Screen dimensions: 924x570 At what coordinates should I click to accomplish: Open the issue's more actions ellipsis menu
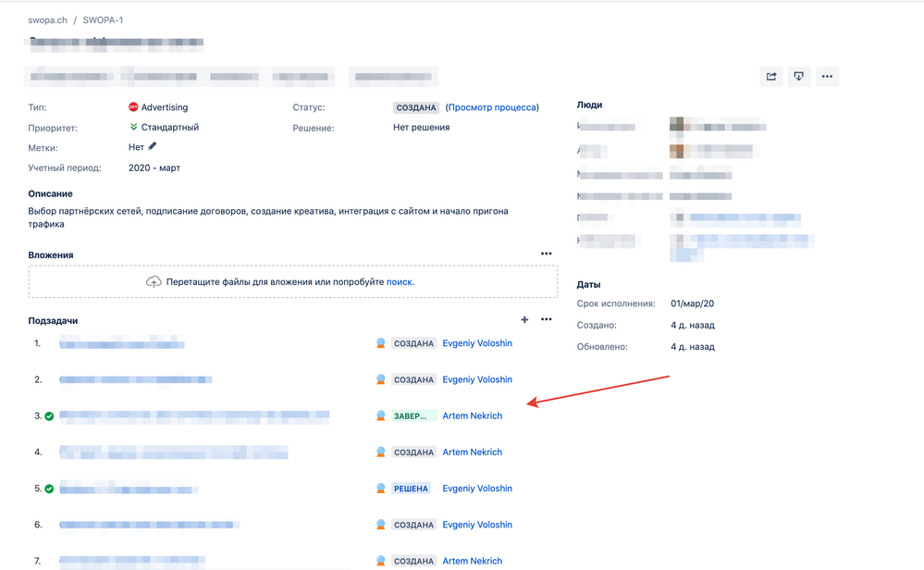click(827, 77)
